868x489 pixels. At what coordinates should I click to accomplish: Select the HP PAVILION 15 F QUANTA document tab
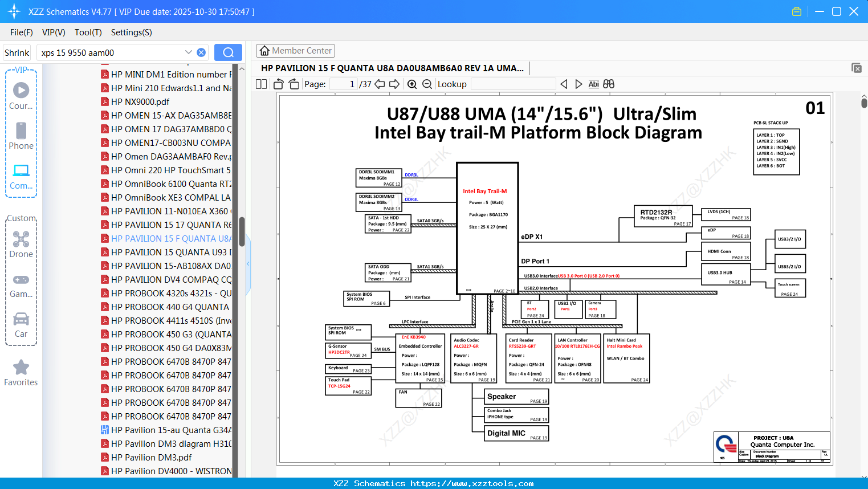click(393, 68)
